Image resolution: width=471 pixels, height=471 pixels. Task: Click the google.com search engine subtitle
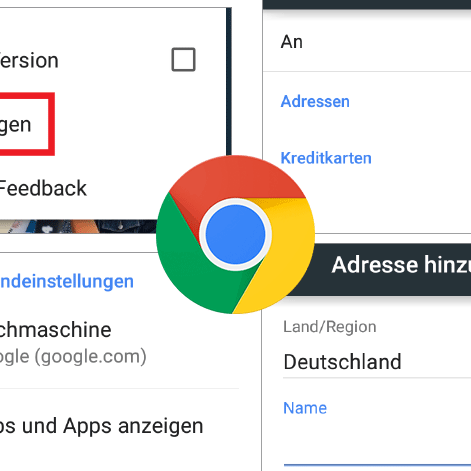[x=73, y=357]
